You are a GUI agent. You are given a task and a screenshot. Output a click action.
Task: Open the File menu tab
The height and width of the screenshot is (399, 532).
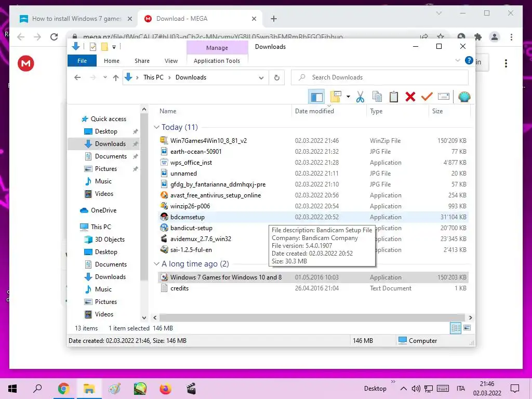pos(82,61)
